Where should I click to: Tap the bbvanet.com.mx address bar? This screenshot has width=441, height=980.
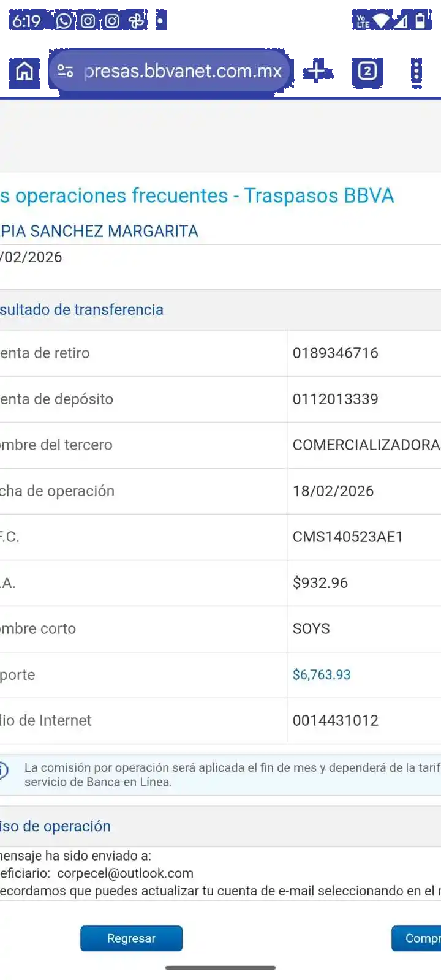pyautogui.click(x=183, y=71)
